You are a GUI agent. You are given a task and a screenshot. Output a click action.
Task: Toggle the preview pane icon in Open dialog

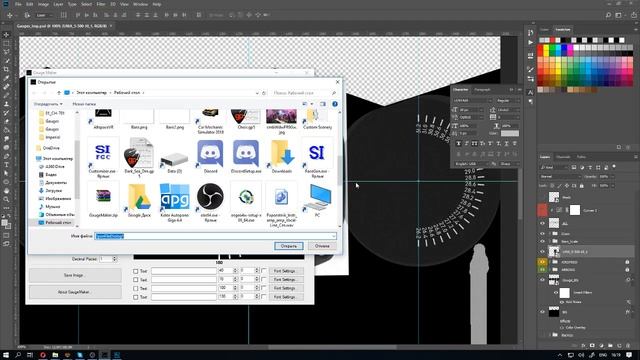click(x=323, y=104)
